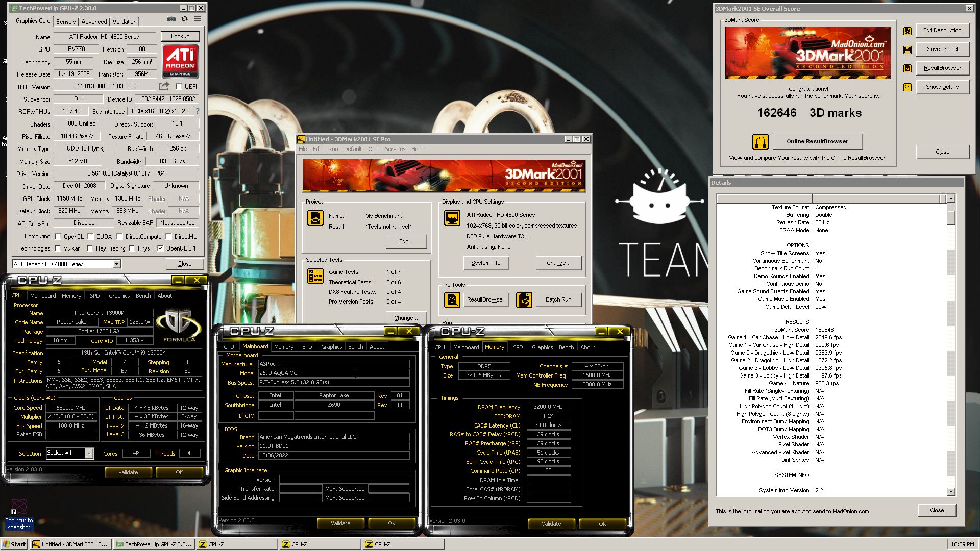Click the Start button

[x=14, y=544]
